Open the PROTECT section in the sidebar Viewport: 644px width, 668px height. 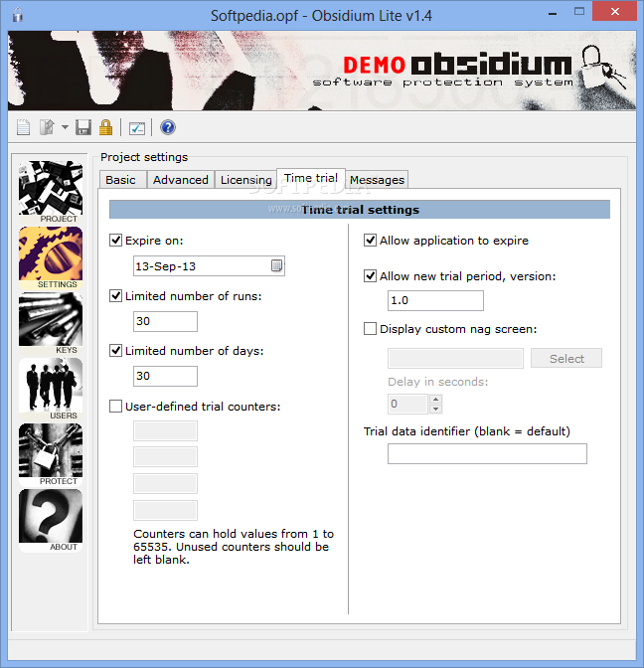point(51,454)
